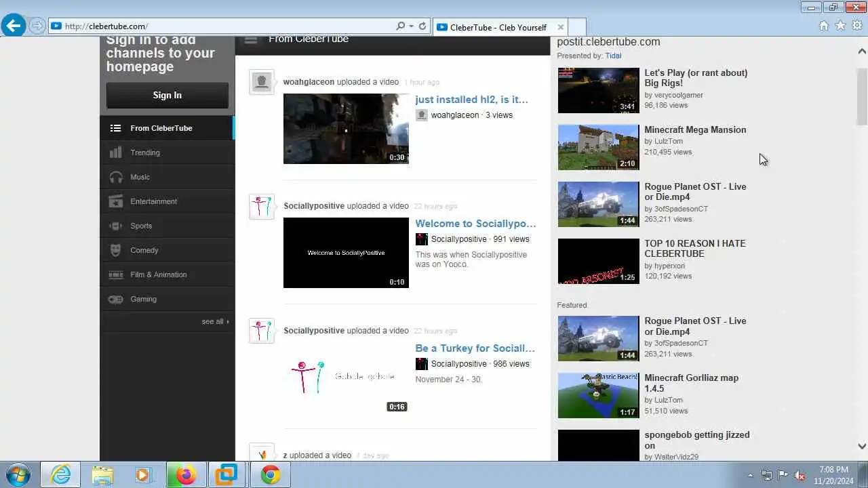This screenshot has width=868, height=488.
Task: Click the muted volume tray icon
Action: click(x=800, y=475)
